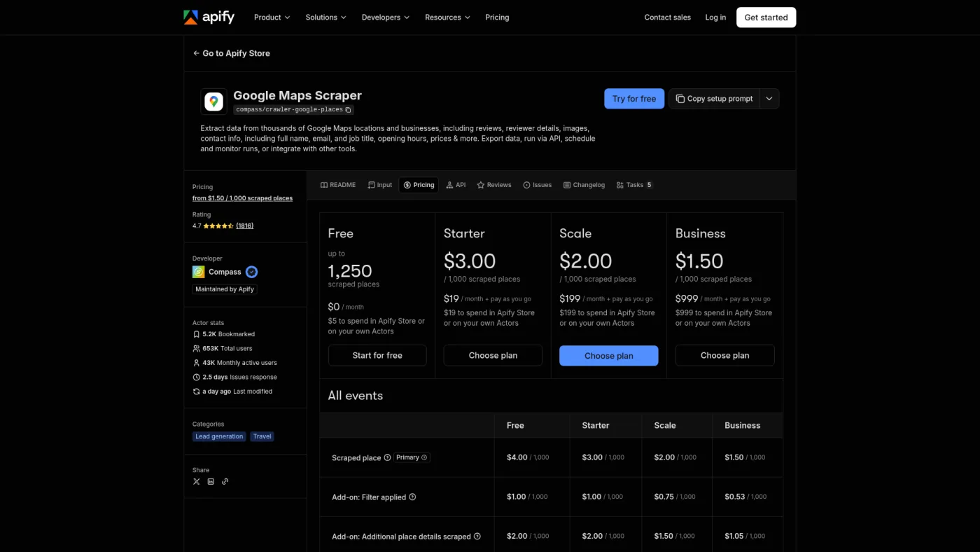Open Pricing in the top navigation

pos(497,18)
